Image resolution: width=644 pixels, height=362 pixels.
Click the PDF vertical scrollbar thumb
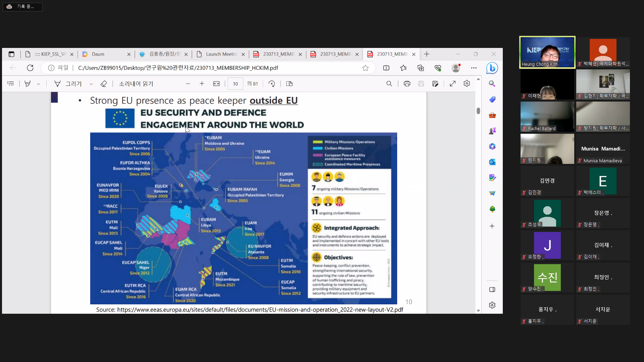[x=478, y=111]
